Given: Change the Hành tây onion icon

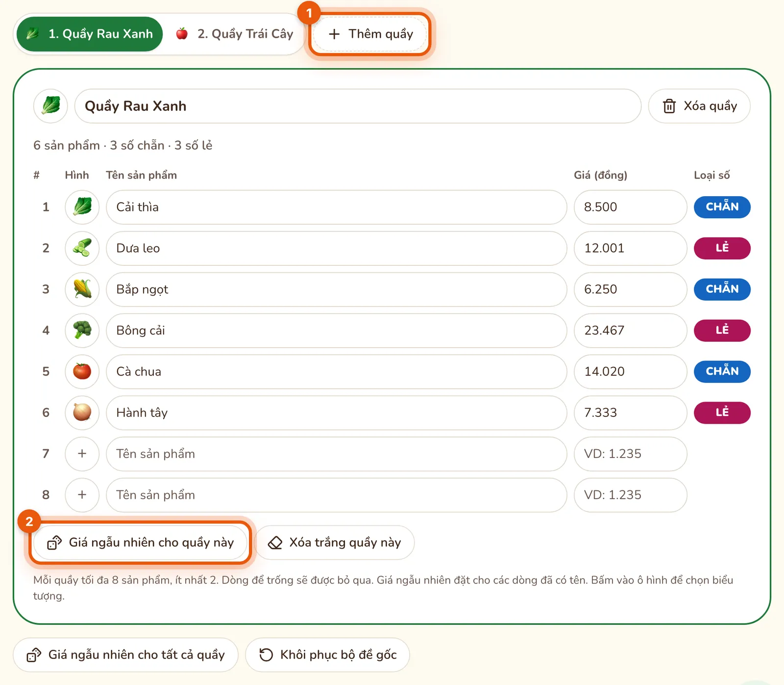Looking at the screenshot, I should (x=82, y=413).
